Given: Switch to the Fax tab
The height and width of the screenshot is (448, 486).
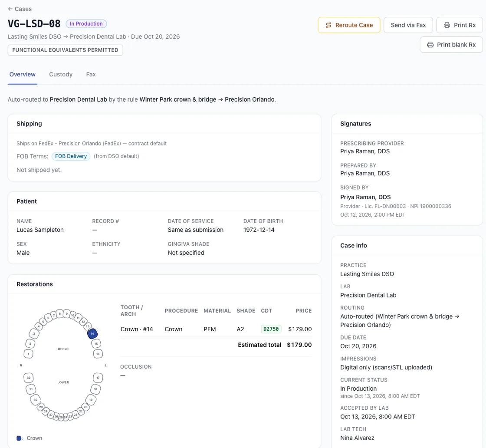Looking at the screenshot, I should pyautogui.click(x=91, y=74).
